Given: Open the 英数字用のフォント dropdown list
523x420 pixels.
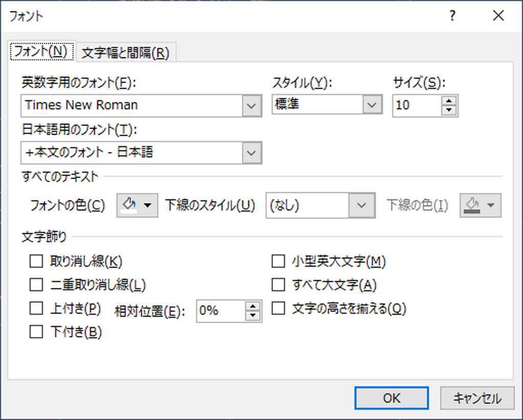Looking at the screenshot, I should point(251,106).
